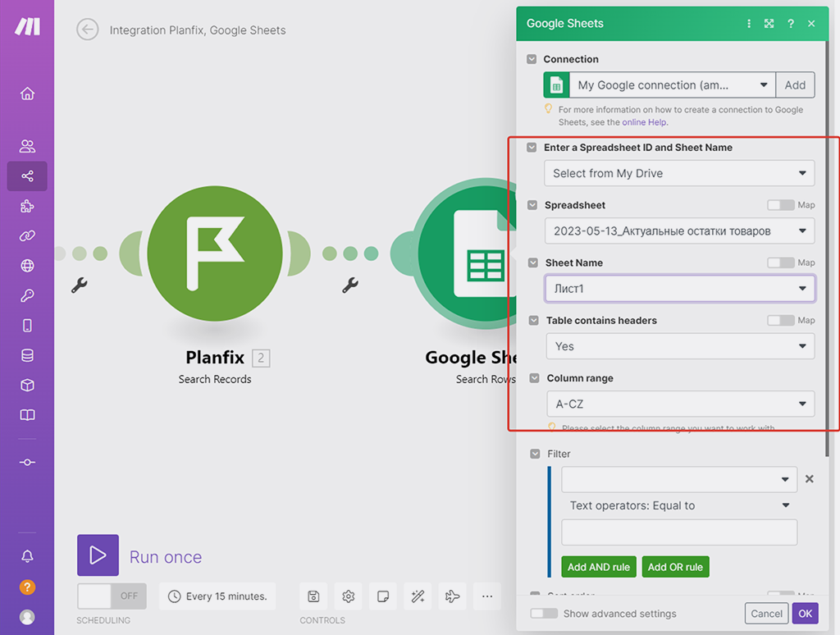Open the documentation book icon
This screenshot has height=635, width=840.
27,415
